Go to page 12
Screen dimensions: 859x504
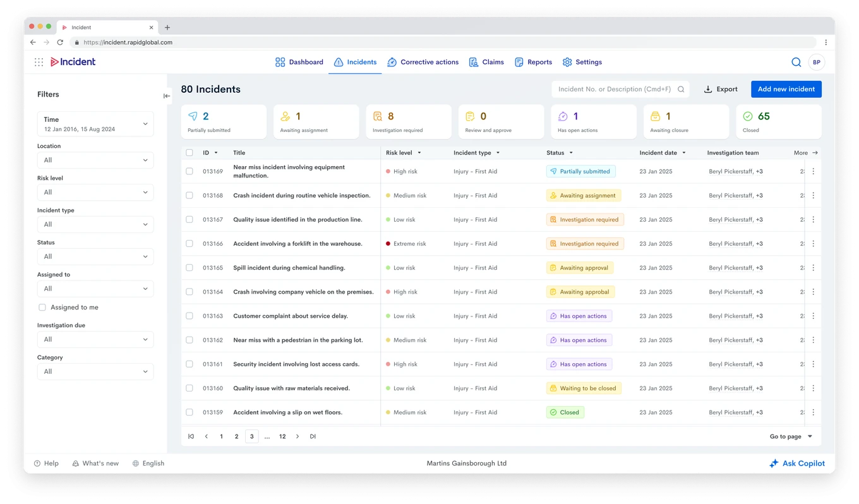pyautogui.click(x=282, y=436)
